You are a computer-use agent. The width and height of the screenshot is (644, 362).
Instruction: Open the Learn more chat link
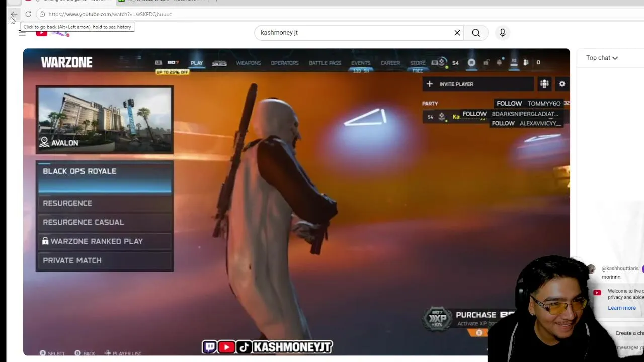[x=621, y=308]
